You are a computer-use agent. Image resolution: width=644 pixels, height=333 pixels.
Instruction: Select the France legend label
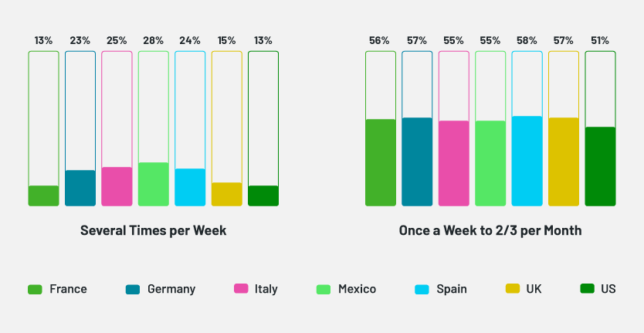(68, 290)
